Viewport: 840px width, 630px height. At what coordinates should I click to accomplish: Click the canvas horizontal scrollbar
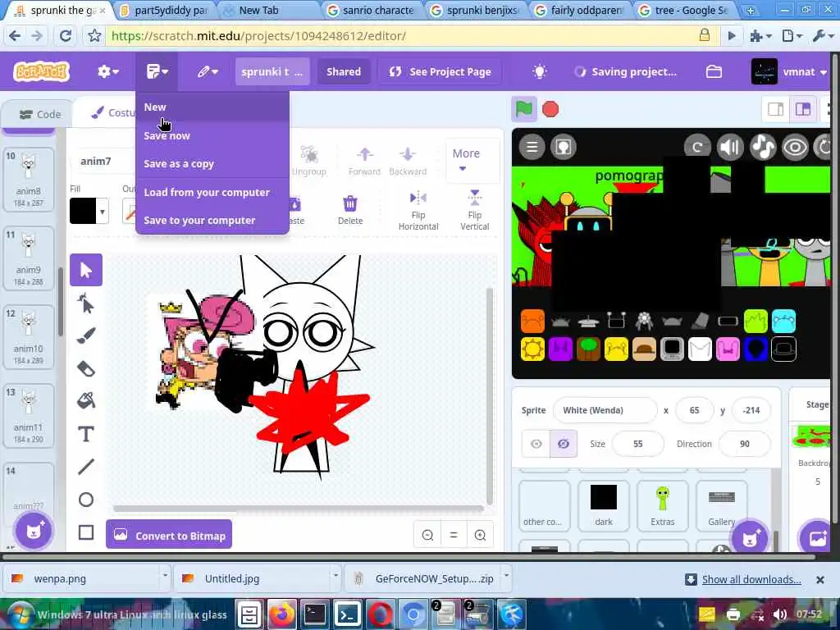click(x=299, y=508)
